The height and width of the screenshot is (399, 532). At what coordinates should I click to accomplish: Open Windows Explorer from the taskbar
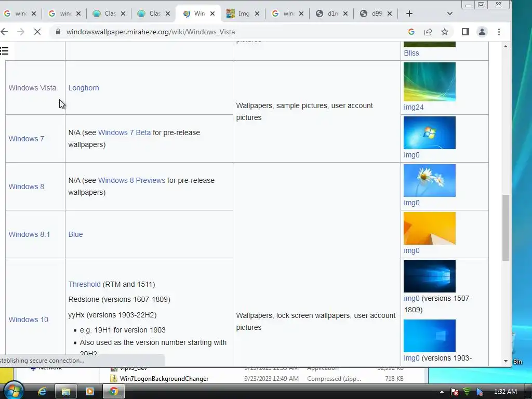pos(66,392)
